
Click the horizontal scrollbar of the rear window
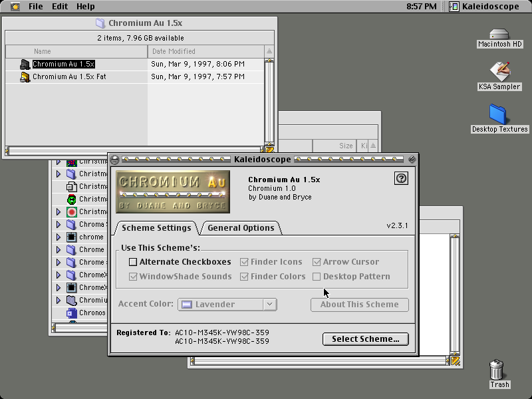[320, 362]
